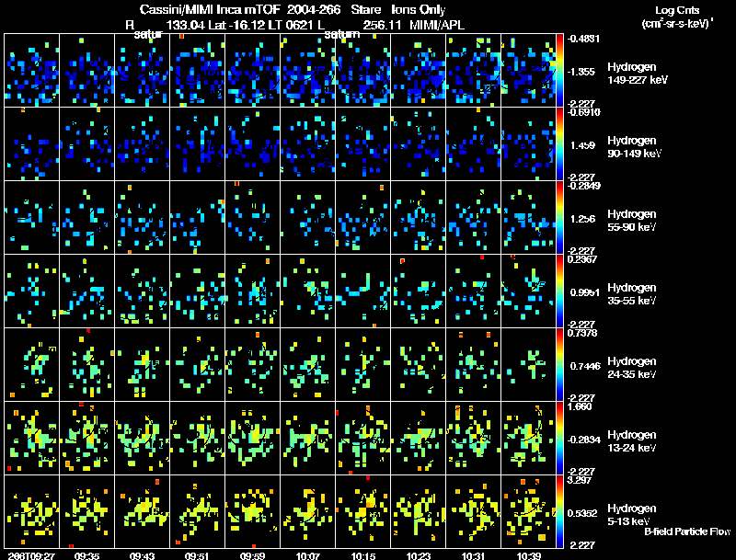Click the 'Hydrogen 90-149 keV' row label
The image size is (736, 560).
(x=635, y=147)
